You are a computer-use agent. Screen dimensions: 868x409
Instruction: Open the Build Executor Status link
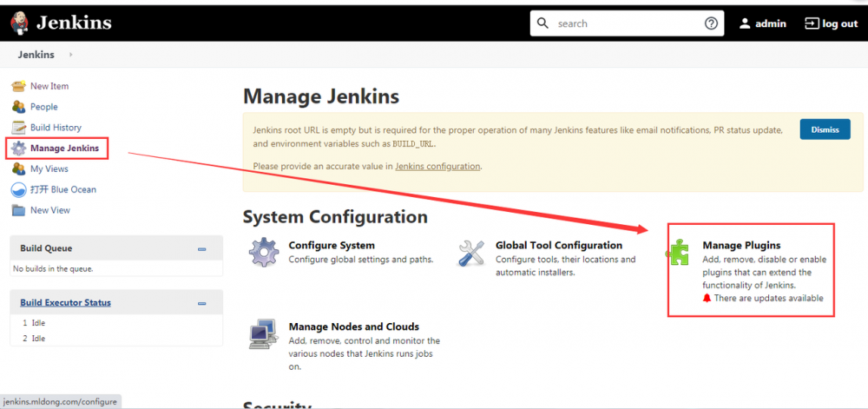65,303
